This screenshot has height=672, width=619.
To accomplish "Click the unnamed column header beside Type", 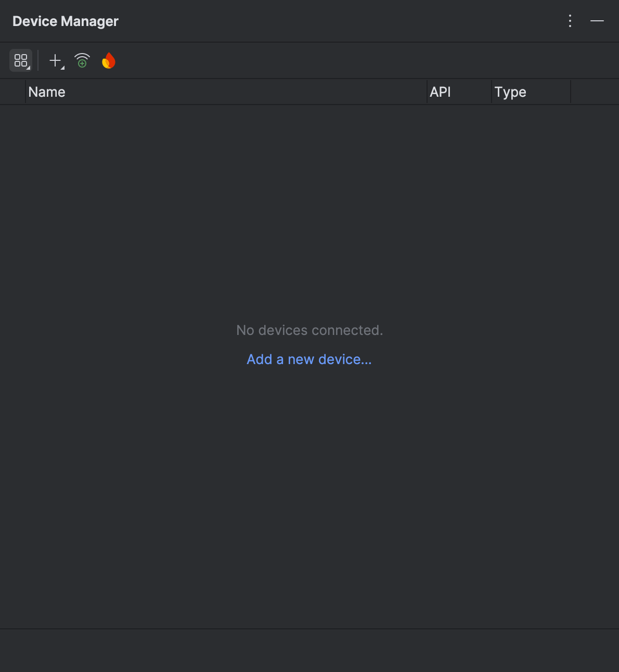I will point(594,92).
